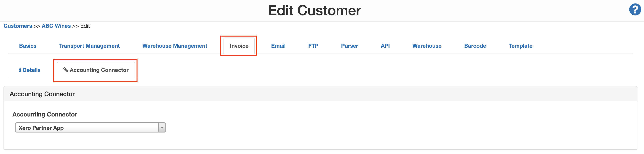644x154 pixels.
Task: Open the Warehouse Management tab
Action: (175, 46)
